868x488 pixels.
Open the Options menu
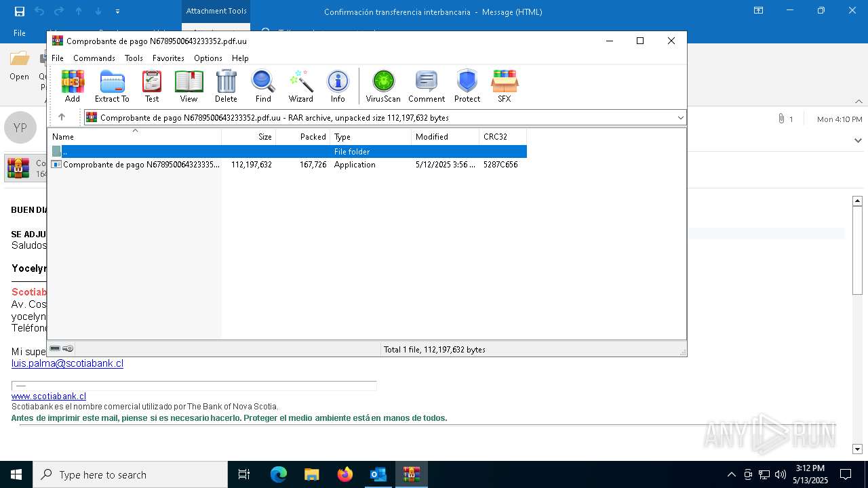tap(208, 58)
